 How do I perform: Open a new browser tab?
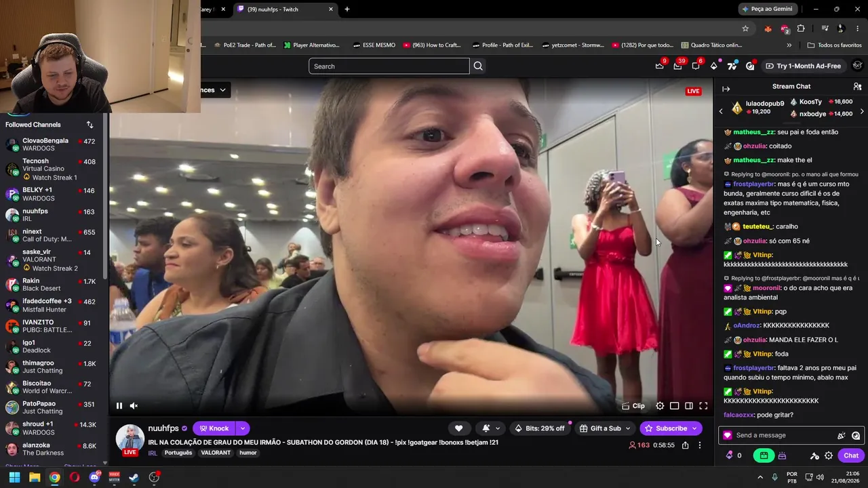pos(347,9)
